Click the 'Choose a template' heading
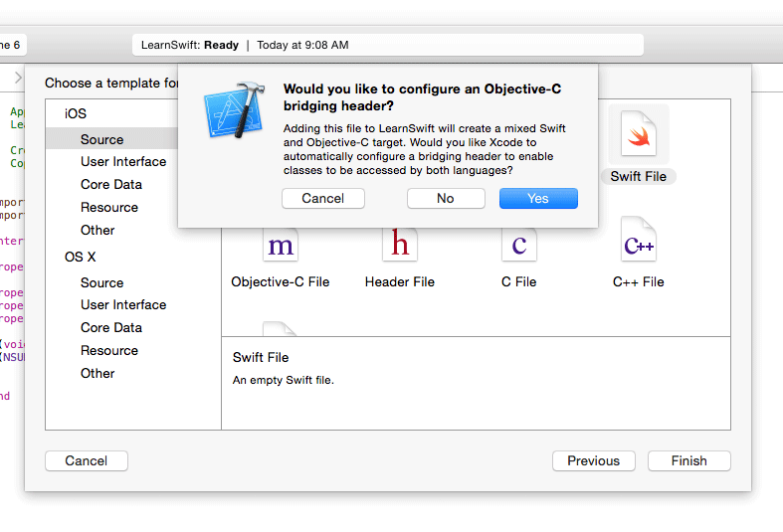This screenshot has height=532, width=783. (x=111, y=83)
